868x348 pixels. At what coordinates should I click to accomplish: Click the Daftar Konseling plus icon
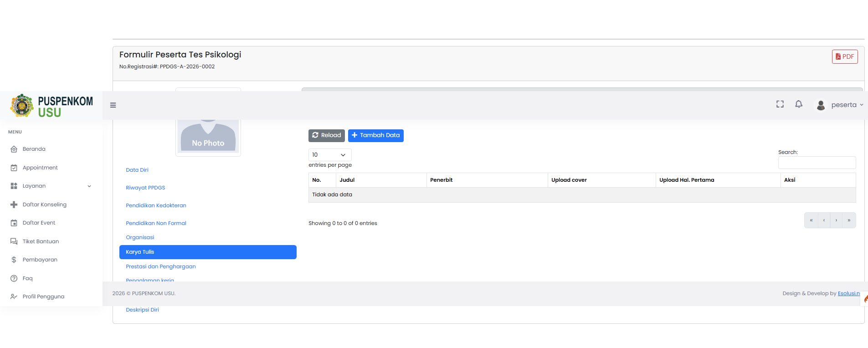pyautogui.click(x=14, y=205)
